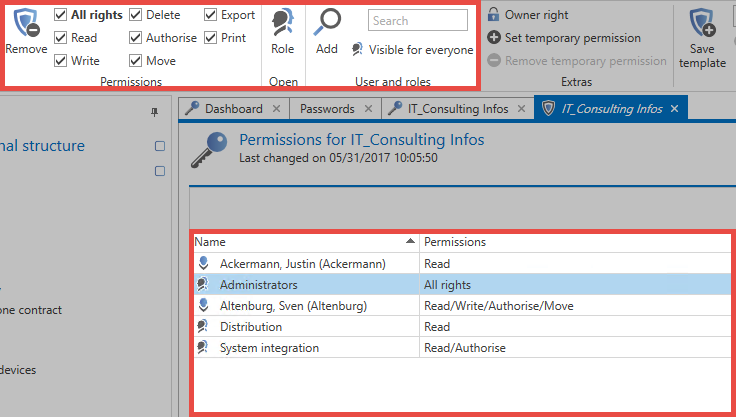This screenshot has height=417, width=736.
Task: Click role icon beside Distribution
Action: pos(202,326)
